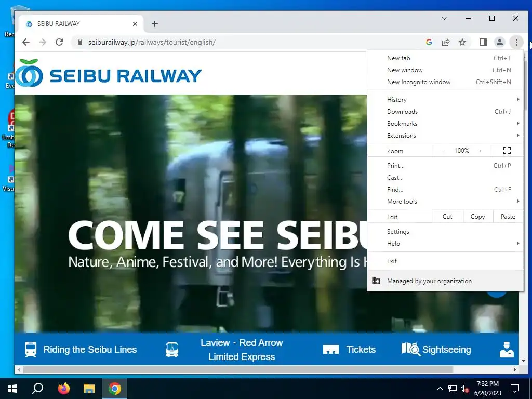
Task: Open New Incognito window
Action: 445,82
